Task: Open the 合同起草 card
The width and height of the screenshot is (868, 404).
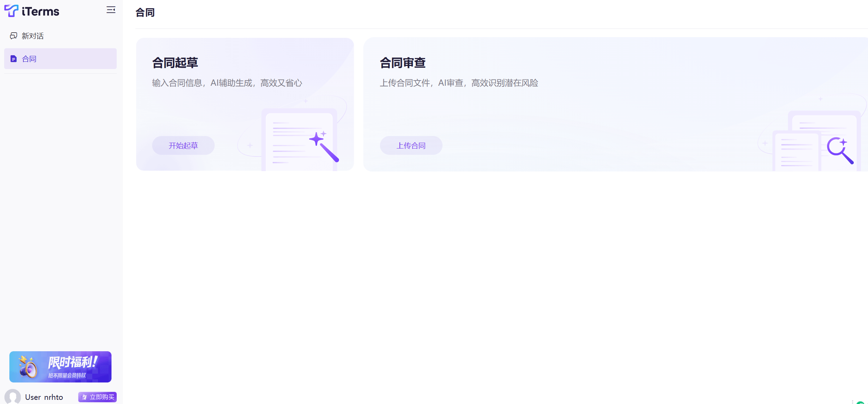Action: (x=245, y=104)
